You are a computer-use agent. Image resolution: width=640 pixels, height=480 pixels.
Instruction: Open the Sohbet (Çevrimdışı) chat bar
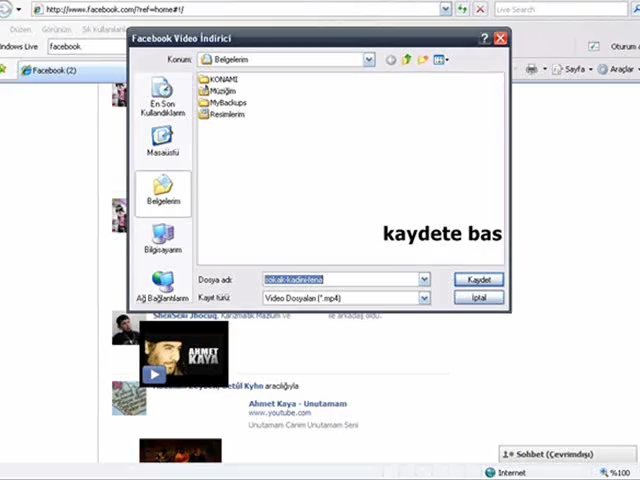[x=567, y=454]
